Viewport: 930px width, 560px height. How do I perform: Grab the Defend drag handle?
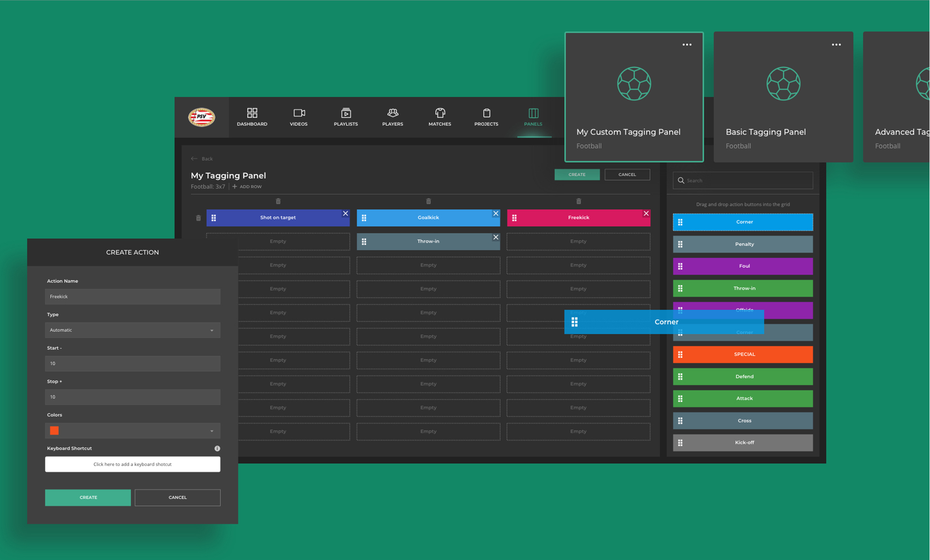coord(680,376)
